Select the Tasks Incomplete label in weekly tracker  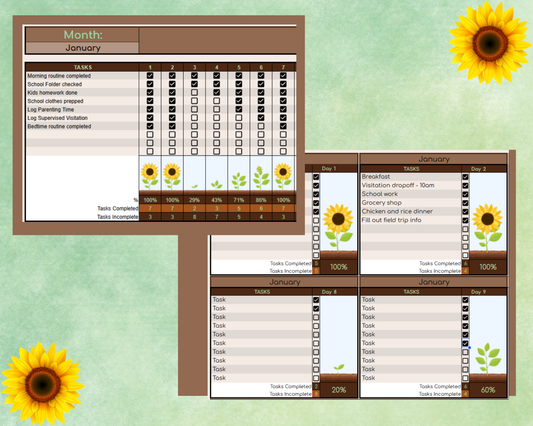118,217
